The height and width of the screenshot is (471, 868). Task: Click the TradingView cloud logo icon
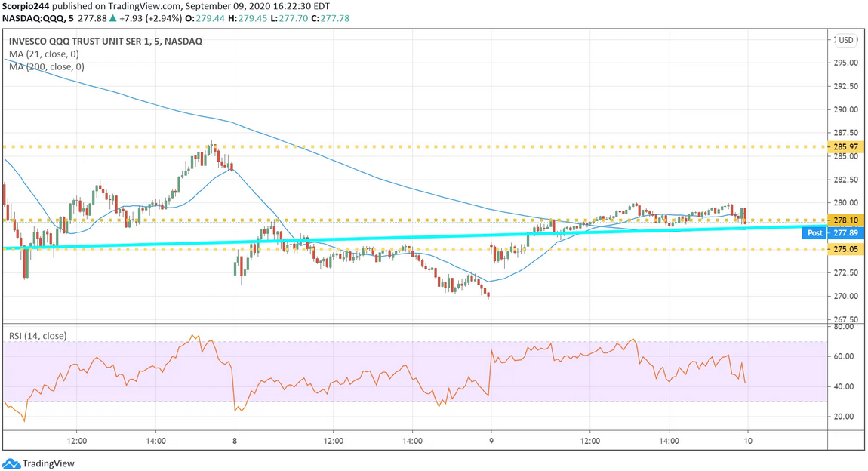point(11,463)
